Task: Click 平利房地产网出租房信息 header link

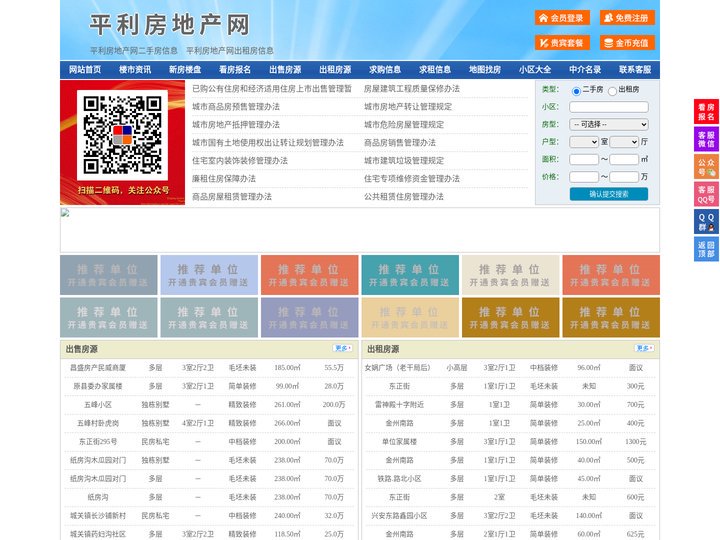Action: [x=230, y=51]
